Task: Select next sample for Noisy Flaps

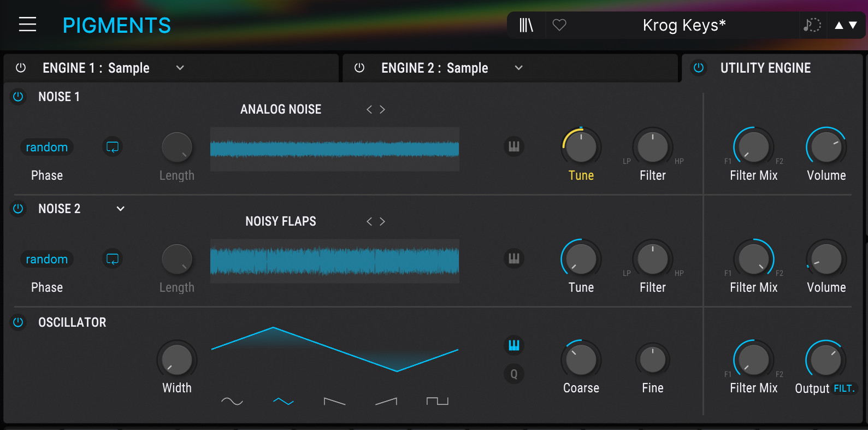Action: (382, 221)
